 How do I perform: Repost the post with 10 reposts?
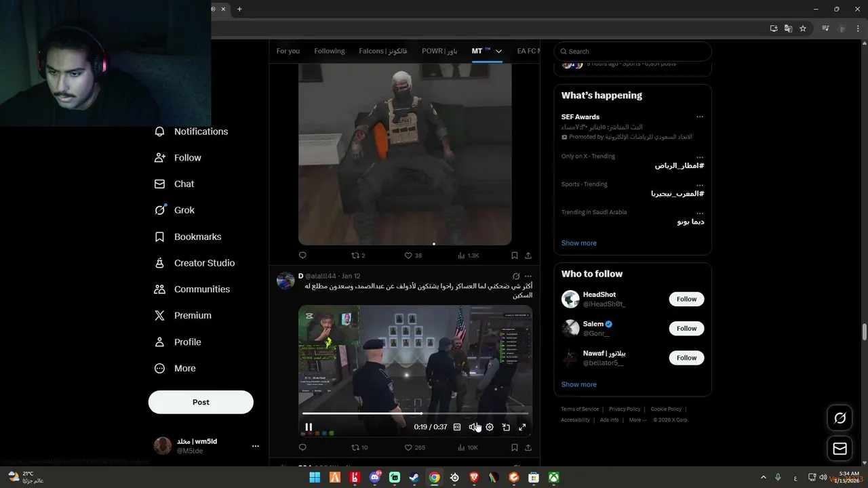pos(359,447)
